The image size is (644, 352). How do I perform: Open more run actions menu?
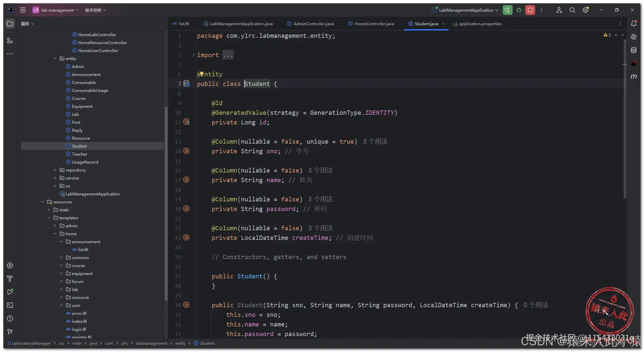coord(541,10)
